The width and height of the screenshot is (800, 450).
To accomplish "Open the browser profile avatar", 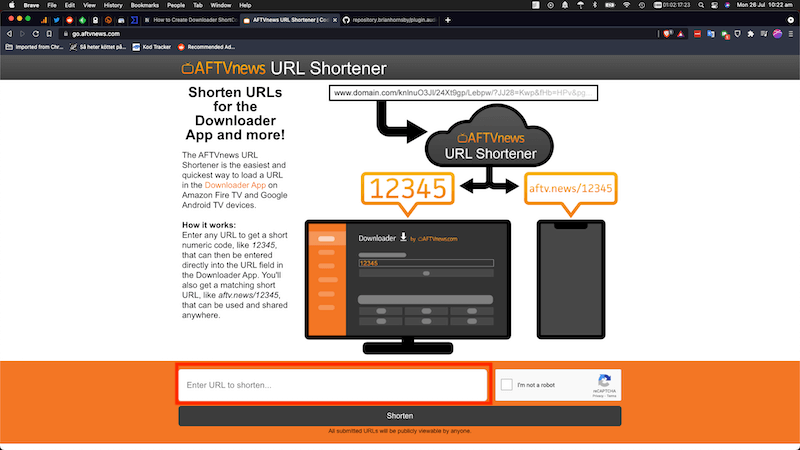I will (x=777, y=34).
